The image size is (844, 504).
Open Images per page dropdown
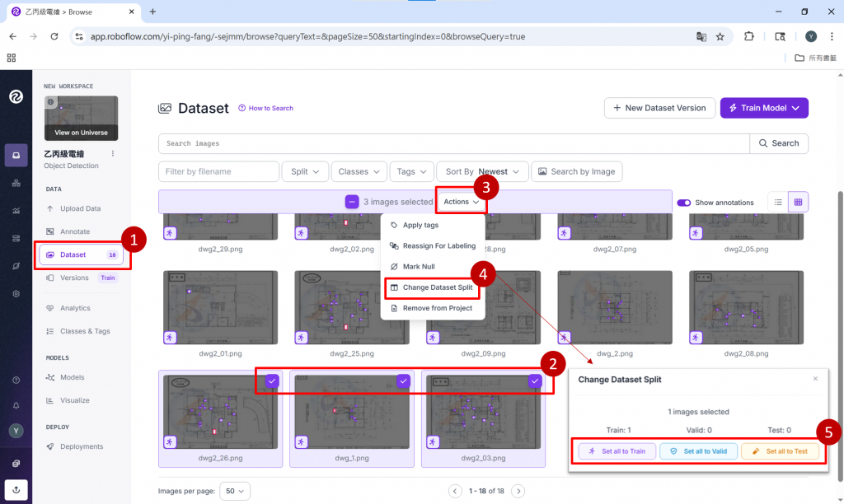tap(235, 491)
